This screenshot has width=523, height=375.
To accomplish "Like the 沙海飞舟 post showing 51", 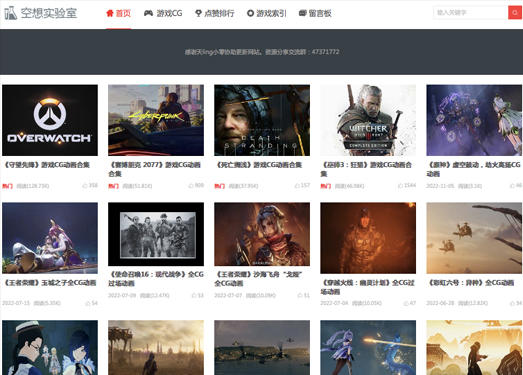I will tap(304, 295).
